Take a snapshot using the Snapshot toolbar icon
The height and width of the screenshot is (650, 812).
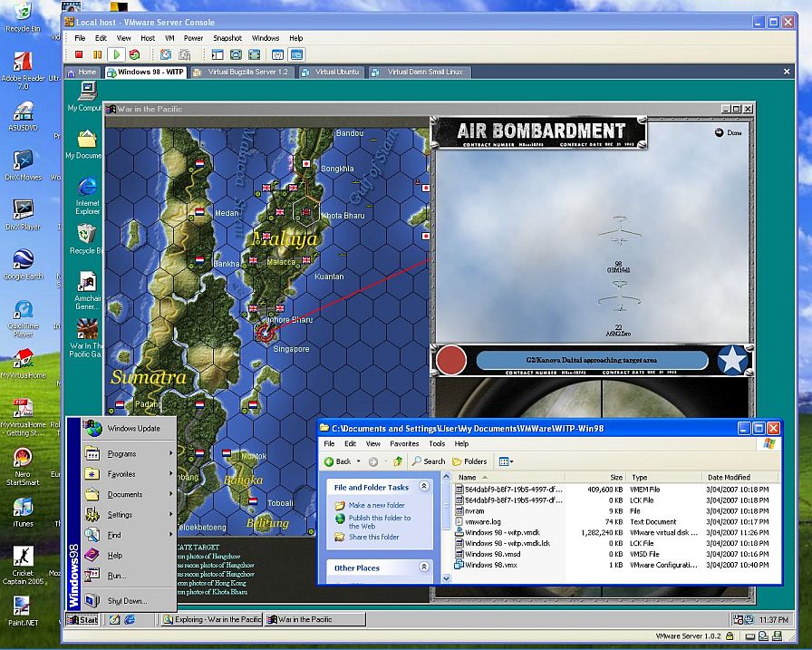pos(166,55)
